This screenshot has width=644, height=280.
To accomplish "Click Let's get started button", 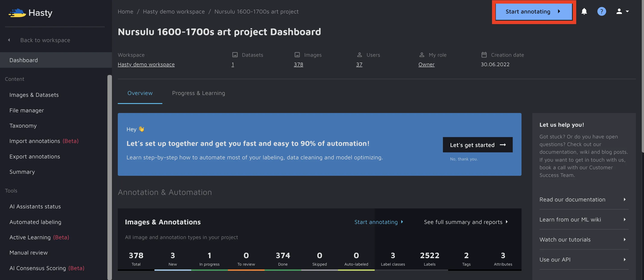I will (x=478, y=145).
